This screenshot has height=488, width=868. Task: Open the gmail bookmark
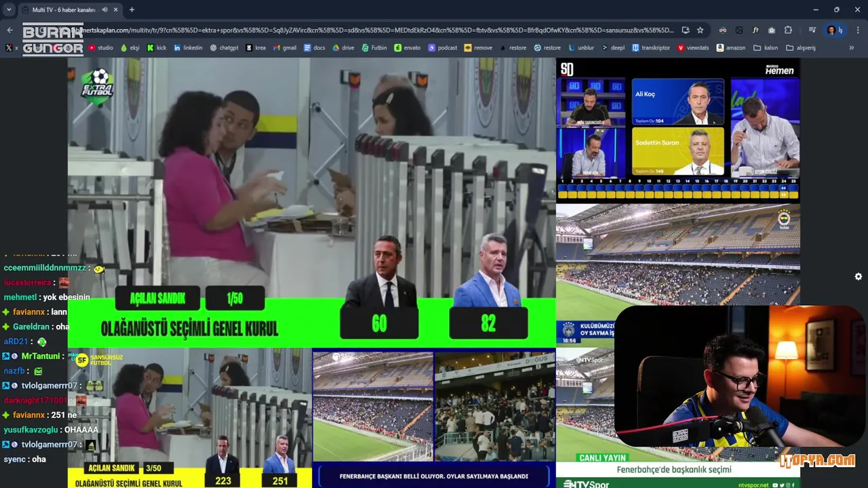pyautogui.click(x=285, y=48)
